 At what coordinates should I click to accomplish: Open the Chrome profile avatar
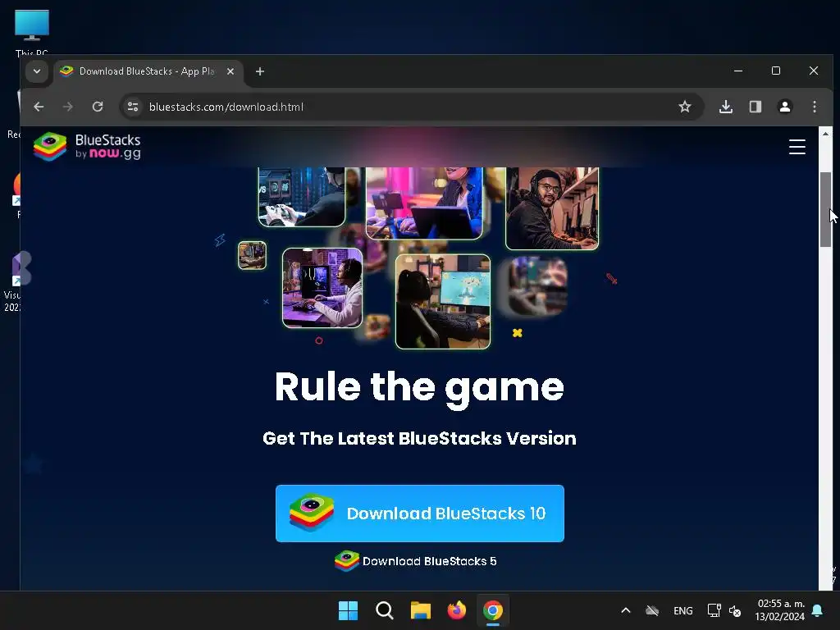(785, 107)
